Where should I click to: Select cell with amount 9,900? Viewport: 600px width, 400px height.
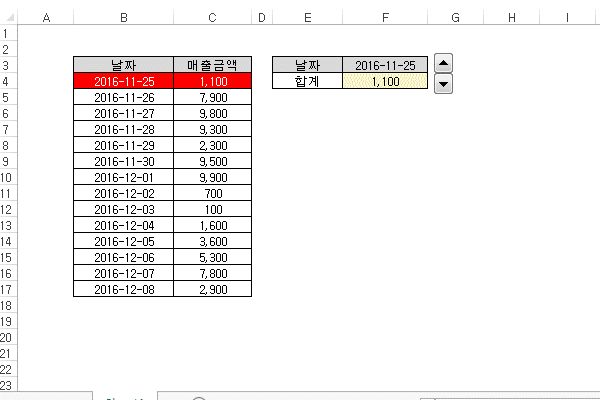pos(212,177)
